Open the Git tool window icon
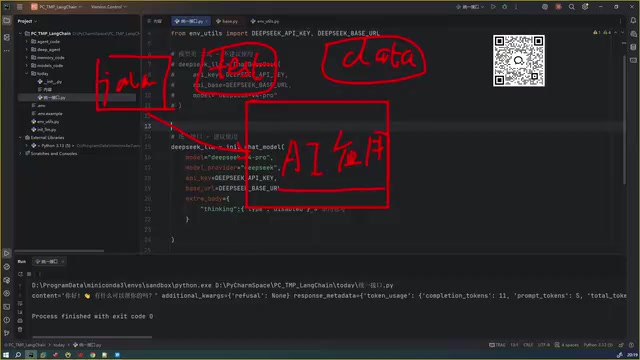Viewport: 640px width, 360px height. click(x=7, y=333)
